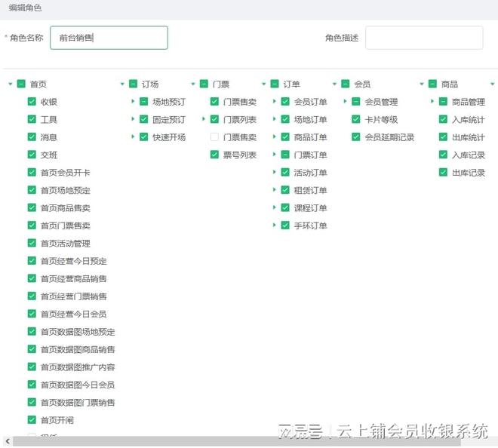Uncheck the 门票列表 checkbox

(215, 119)
